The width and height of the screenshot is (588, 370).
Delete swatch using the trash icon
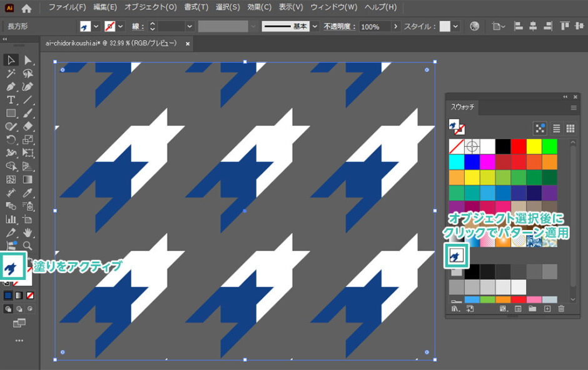561,309
